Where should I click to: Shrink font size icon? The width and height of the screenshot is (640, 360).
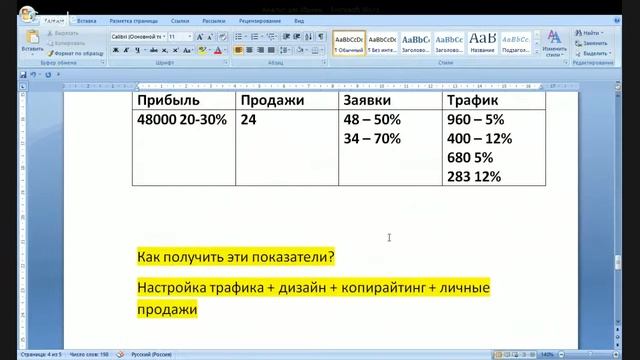[x=210, y=37]
